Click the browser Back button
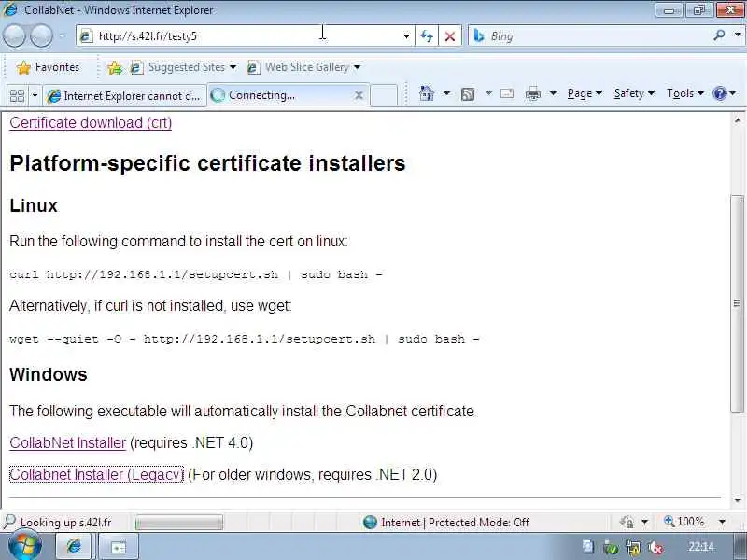The image size is (747, 560). (14, 35)
